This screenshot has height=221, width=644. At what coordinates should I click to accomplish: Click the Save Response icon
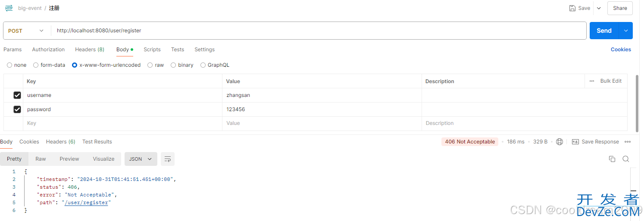click(x=575, y=142)
